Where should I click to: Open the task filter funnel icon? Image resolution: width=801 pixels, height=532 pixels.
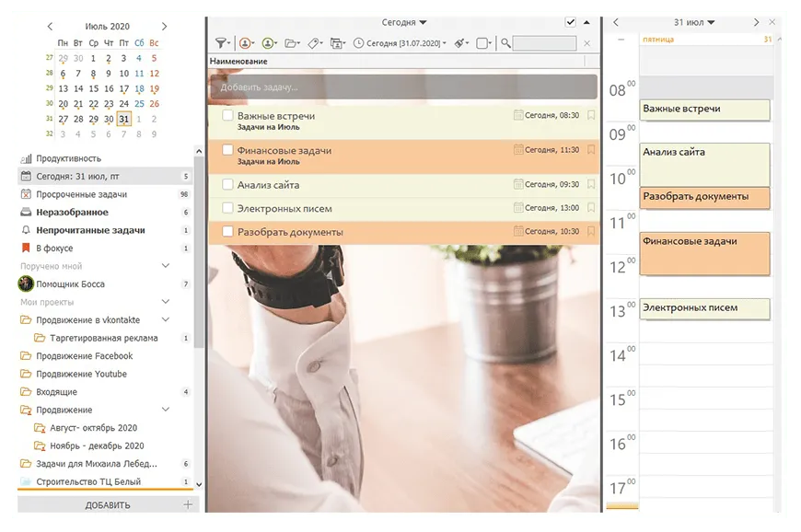pyautogui.click(x=221, y=43)
